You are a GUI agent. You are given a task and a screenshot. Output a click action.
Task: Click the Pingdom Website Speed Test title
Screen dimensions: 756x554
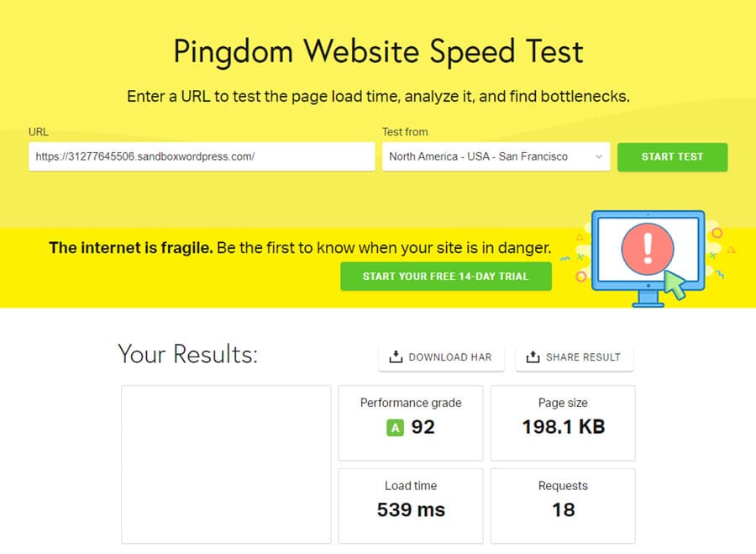378,52
